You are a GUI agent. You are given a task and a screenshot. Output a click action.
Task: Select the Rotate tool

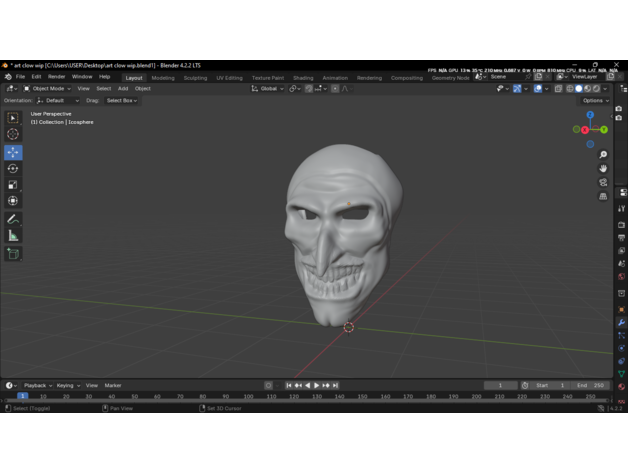tap(13, 169)
